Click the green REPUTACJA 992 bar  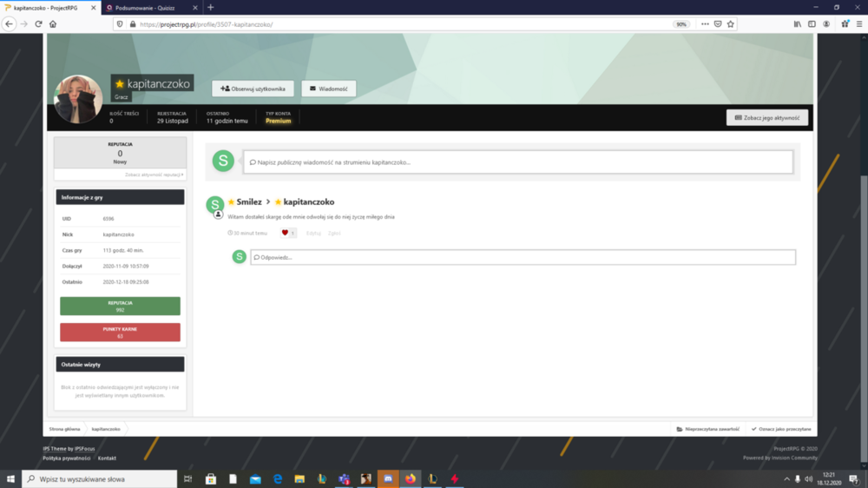click(x=120, y=307)
